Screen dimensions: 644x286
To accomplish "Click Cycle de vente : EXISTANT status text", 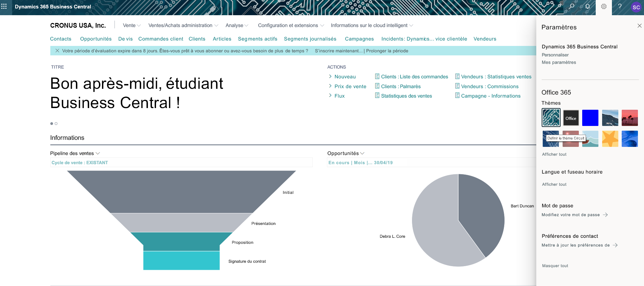I will (80, 162).
